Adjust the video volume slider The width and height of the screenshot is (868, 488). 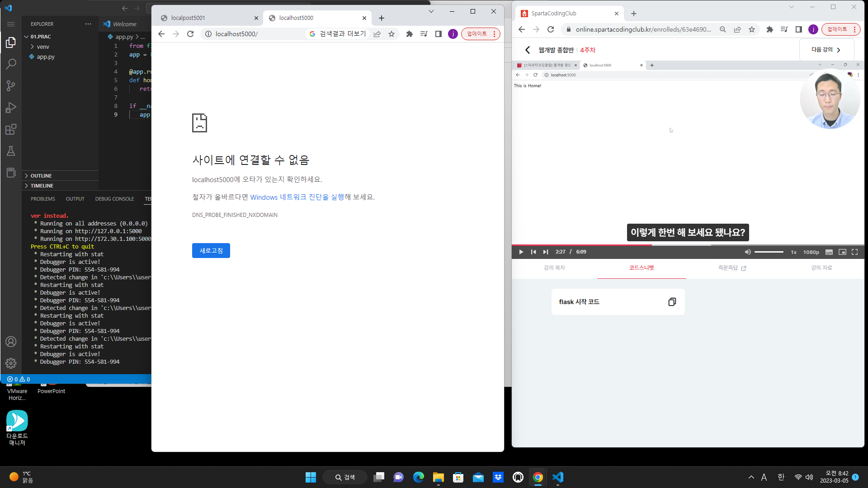pos(769,252)
